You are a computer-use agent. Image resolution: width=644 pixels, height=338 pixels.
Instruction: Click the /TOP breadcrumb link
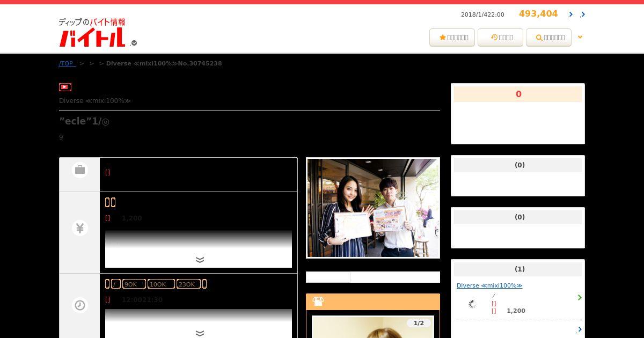tap(67, 63)
